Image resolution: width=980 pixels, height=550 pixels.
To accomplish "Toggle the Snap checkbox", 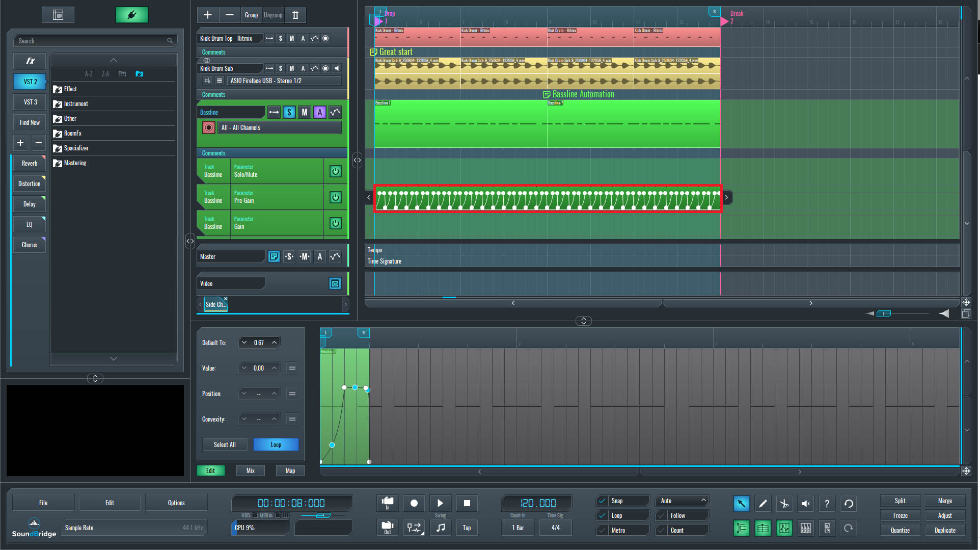I will 603,501.
